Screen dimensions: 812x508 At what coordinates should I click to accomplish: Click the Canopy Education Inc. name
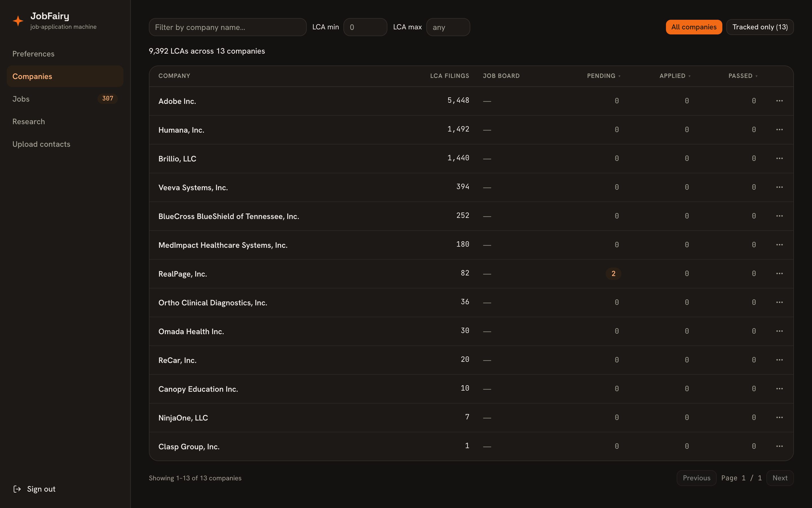click(198, 389)
